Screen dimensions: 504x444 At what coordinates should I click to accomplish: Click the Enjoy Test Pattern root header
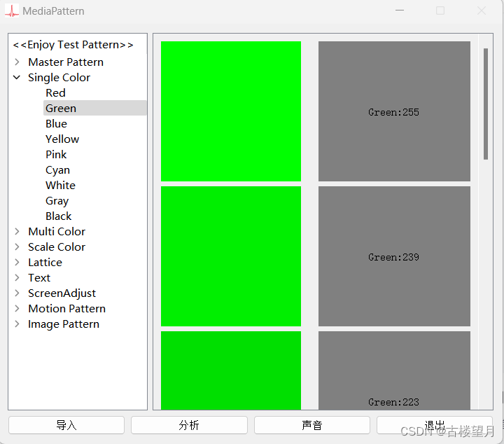tap(73, 45)
